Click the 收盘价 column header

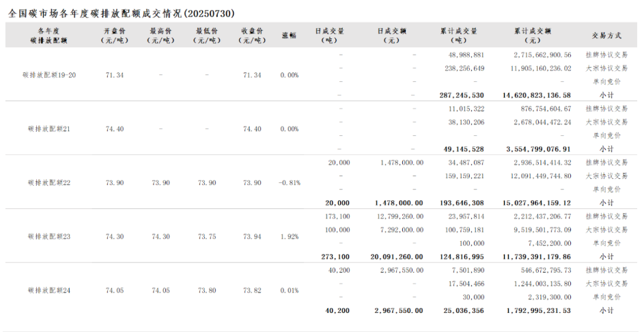tap(252, 36)
